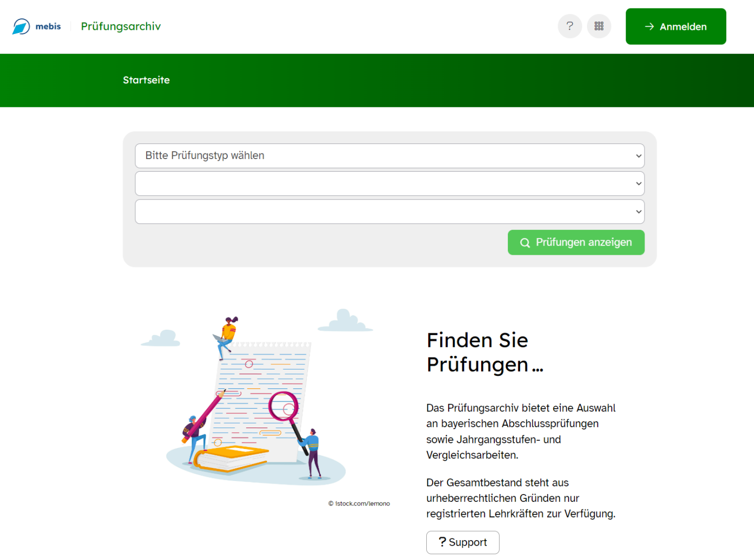
Task: Click the Support button
Action: tap(462, 542)
